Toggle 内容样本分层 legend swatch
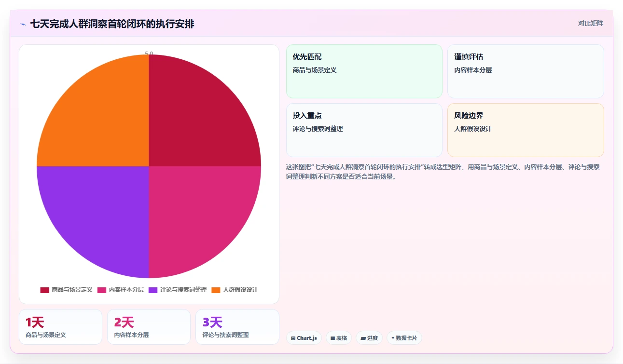This screenshot has width=623, height=364. [102, 290]
